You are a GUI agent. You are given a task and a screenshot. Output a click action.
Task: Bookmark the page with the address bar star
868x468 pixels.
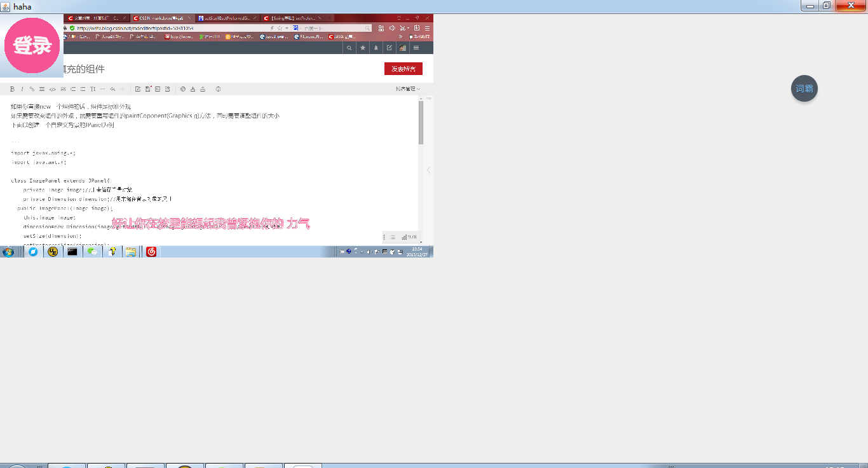[280, 28]
